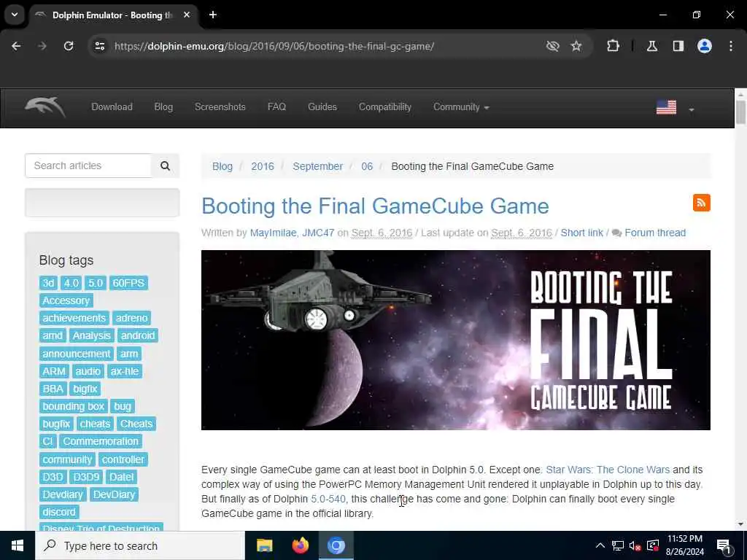Select the adreno blog tag
This screenshot has width=747, height=560.
coord(132,318)
